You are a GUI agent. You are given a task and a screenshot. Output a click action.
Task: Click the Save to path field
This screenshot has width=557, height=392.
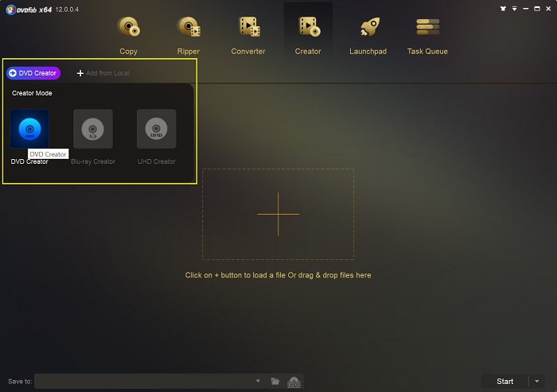coord(143,382)
